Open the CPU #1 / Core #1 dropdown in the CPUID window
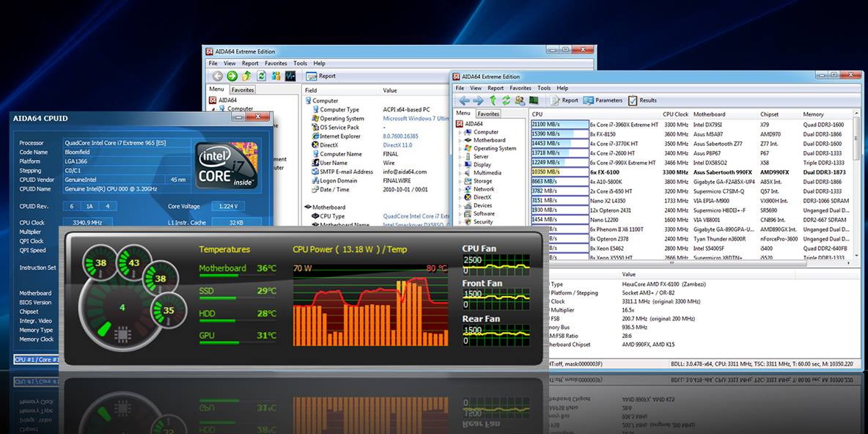 (37, 359)
